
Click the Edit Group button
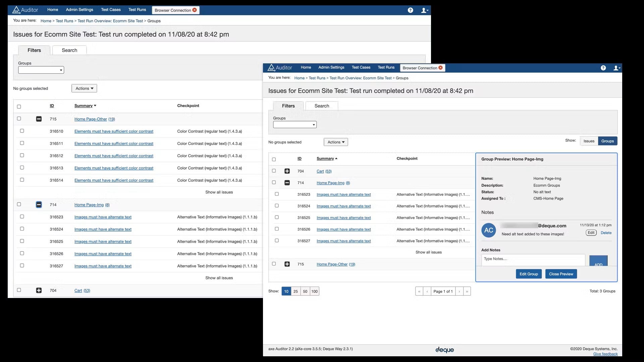point(529,274)
